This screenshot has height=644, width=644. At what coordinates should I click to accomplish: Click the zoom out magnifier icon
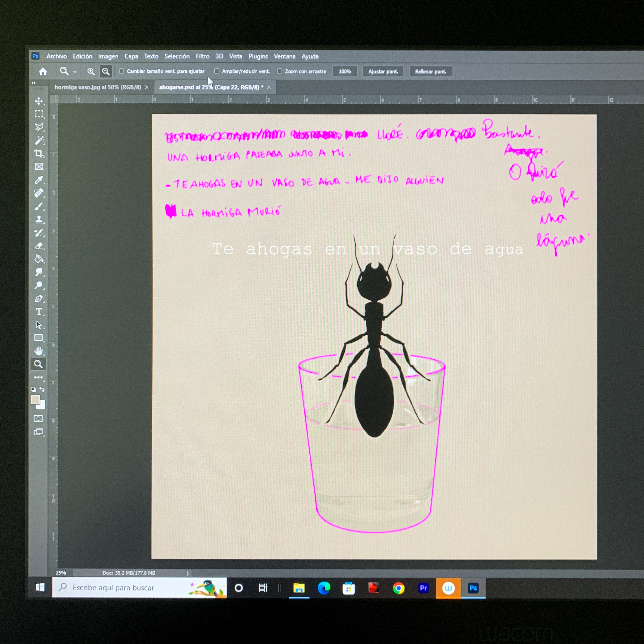click(106, 71)
